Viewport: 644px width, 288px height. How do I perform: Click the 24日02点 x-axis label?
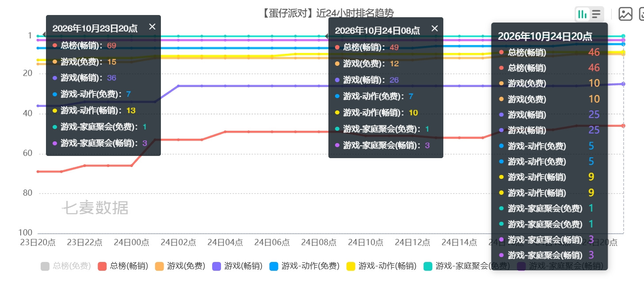click(178, 243)
